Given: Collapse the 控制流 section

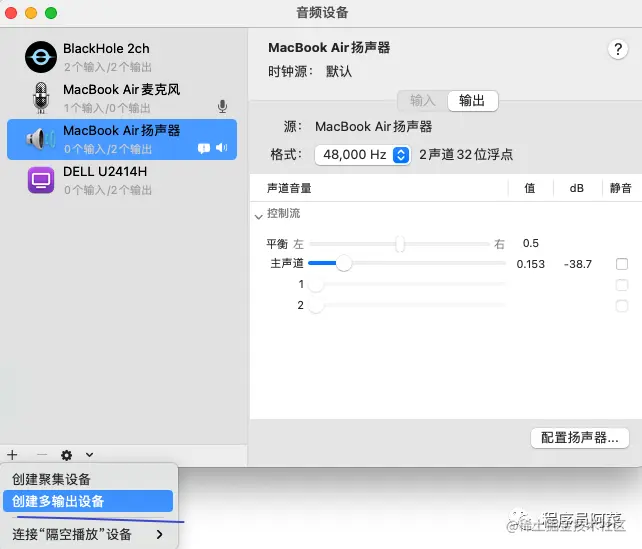Looking at the screenshot, I should [258, 217].
